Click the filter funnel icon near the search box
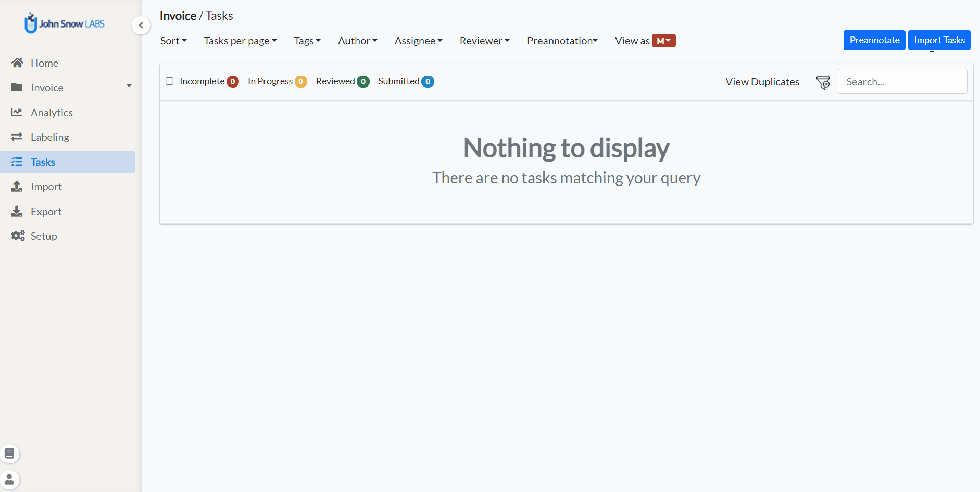 click(823, 82)
